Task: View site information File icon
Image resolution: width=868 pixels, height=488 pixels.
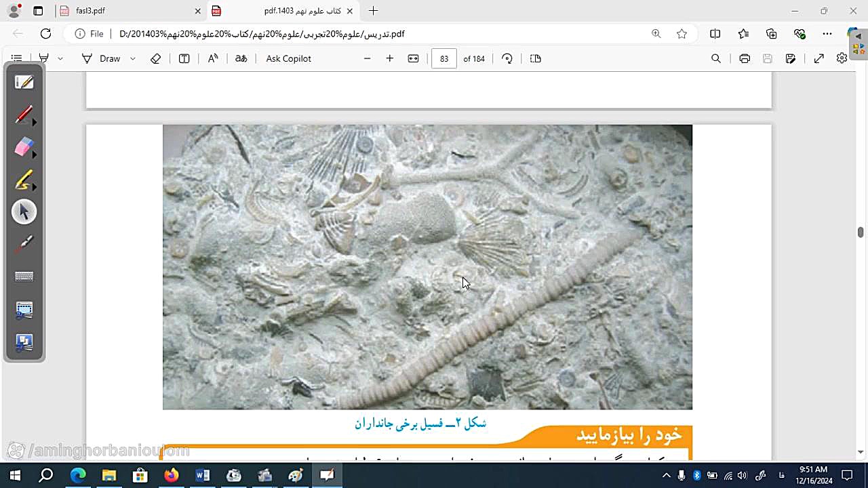Action: [89, 34]
